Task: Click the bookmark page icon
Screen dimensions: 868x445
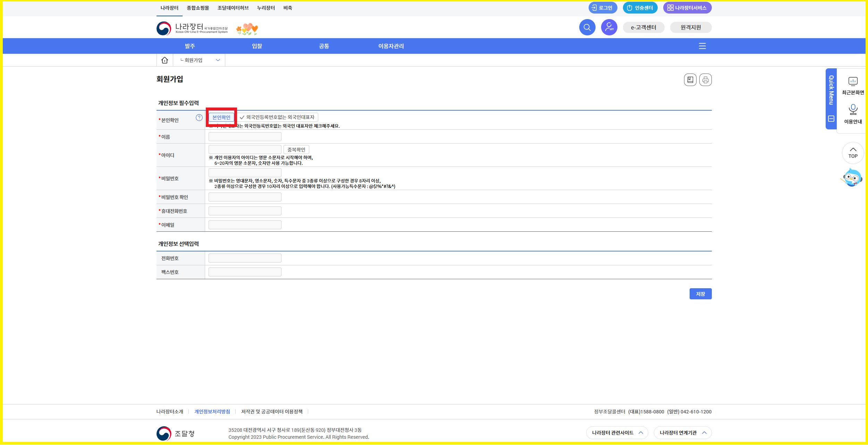Action: [690, 80]
